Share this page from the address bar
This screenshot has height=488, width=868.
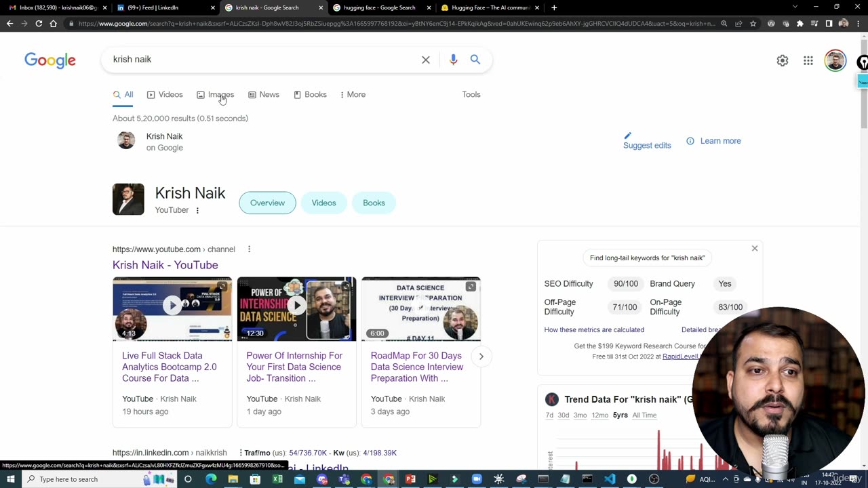tap(738, 24)
